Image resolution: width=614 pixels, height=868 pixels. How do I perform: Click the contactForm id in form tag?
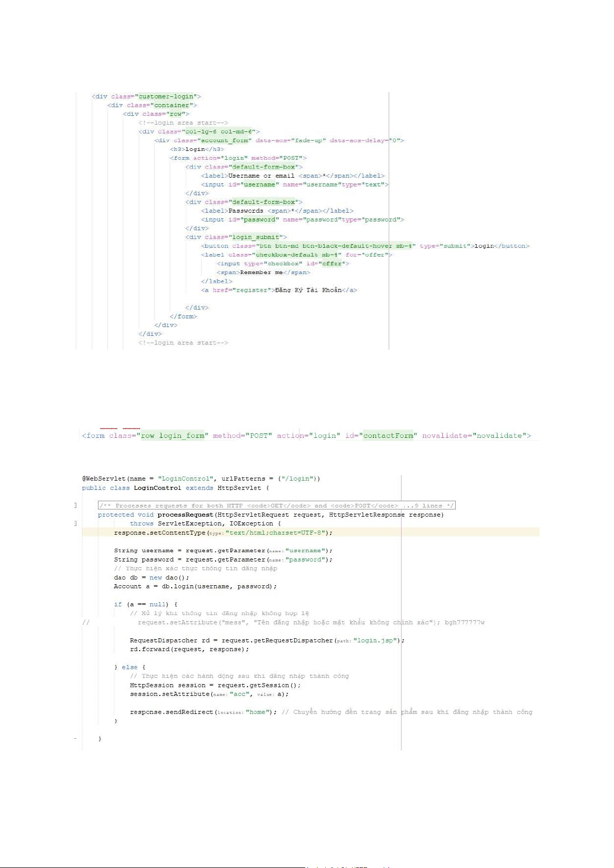click(x=388, y=436)
